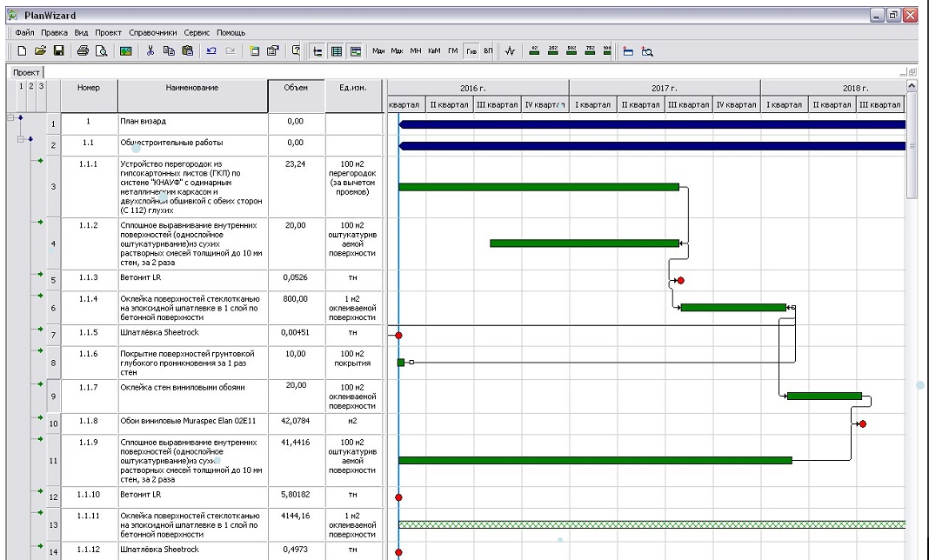929x560 pixels.
Task: Collapse the top-level tree node at row 1
Action: pyautogui.click(x=10, y=118)
